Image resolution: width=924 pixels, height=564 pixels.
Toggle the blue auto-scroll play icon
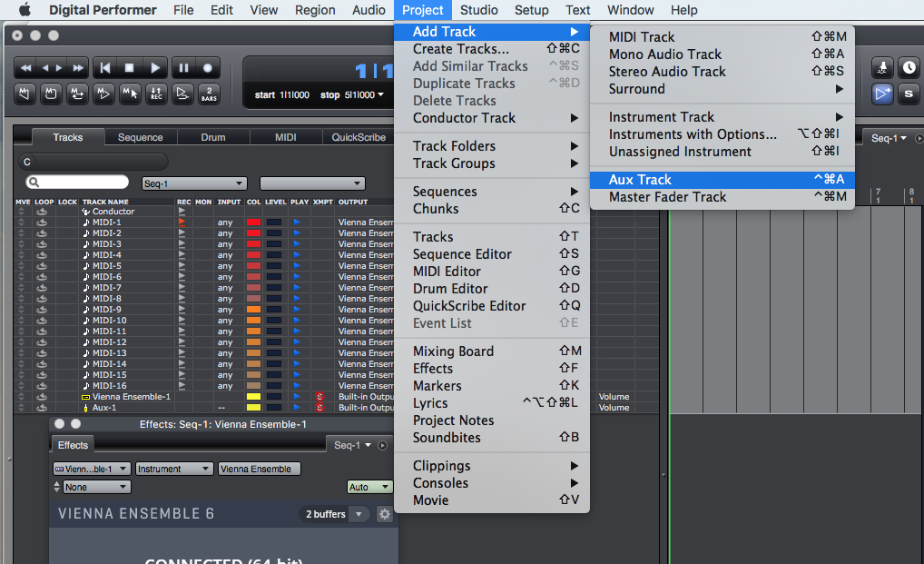point(882,94)
